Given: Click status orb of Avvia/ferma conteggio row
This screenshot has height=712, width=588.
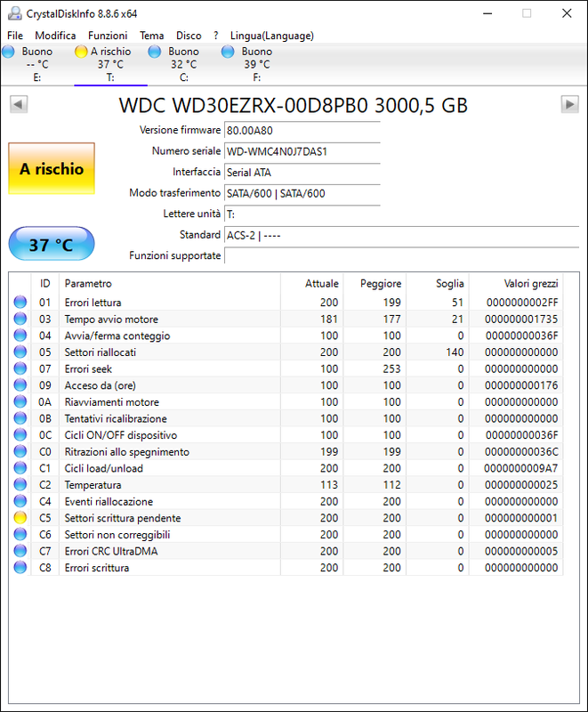Looking at the screenshot, I should pos(20,336).
